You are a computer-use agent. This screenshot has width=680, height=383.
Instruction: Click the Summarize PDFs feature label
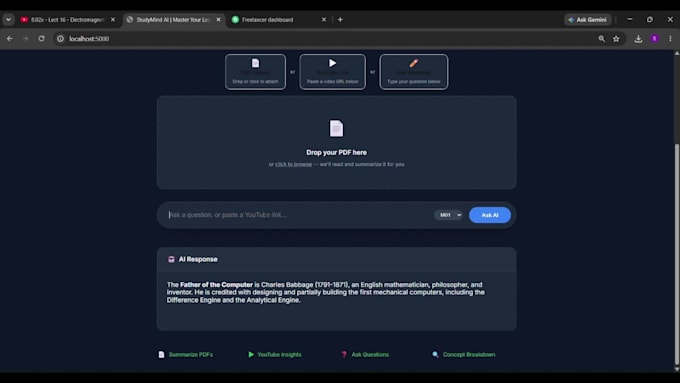click(x=191, y=354)
